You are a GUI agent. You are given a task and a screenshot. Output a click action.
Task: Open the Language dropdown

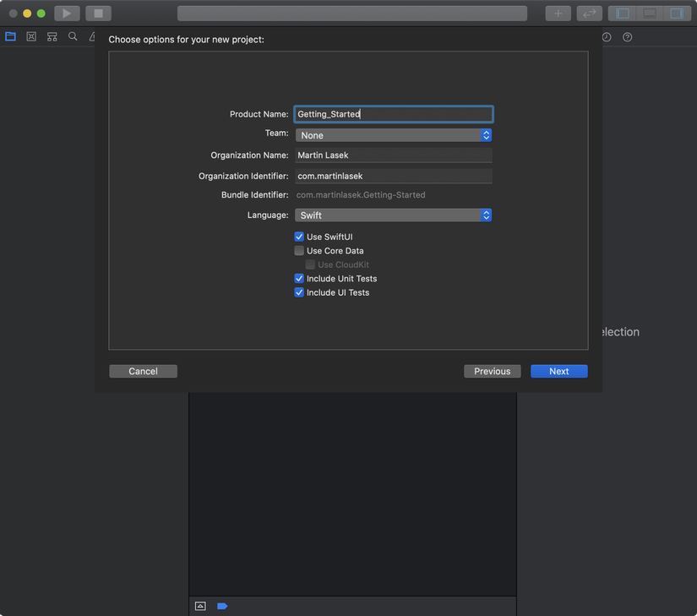(393, 215)
